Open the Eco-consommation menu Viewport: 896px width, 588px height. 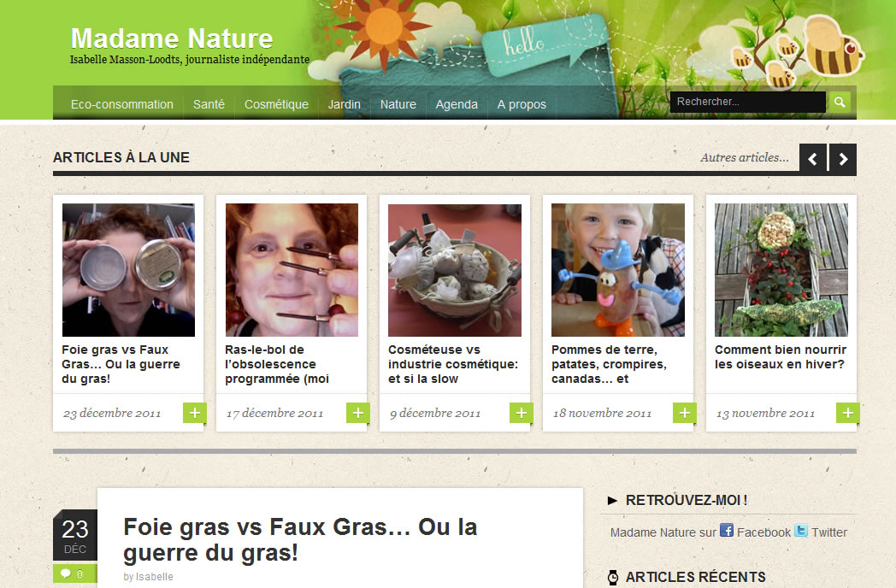(x=121, y=104)
